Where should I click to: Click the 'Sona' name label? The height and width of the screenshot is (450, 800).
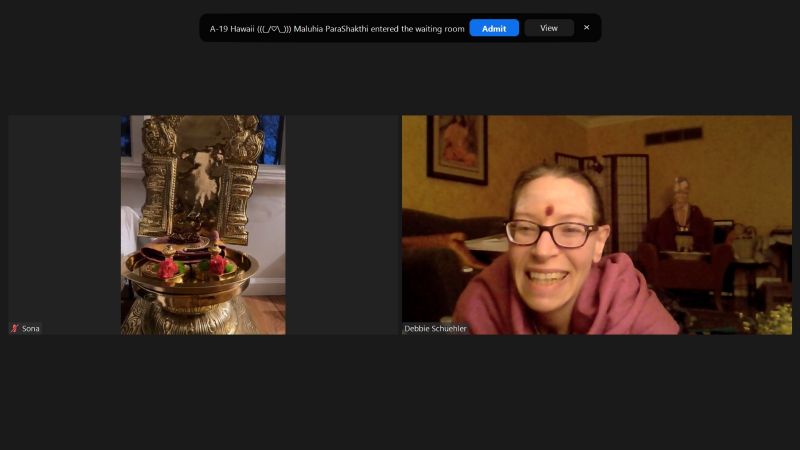pos(31,329)
